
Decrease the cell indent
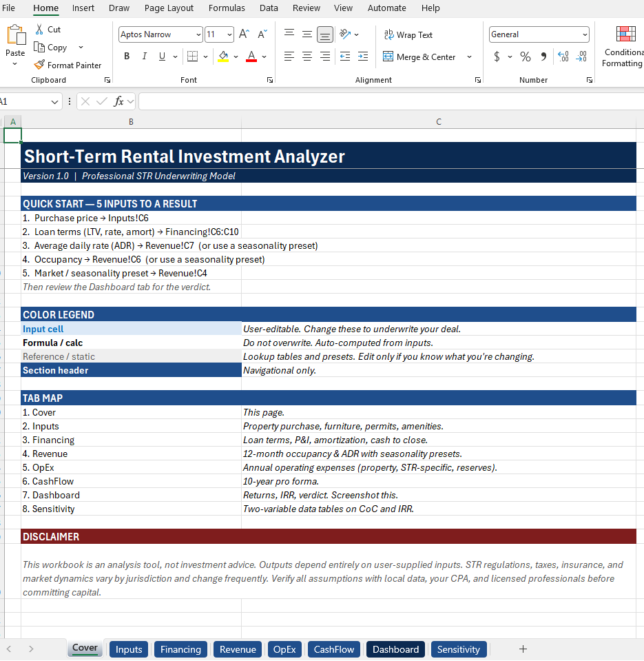pyautogui.click(x=345, y=57)
